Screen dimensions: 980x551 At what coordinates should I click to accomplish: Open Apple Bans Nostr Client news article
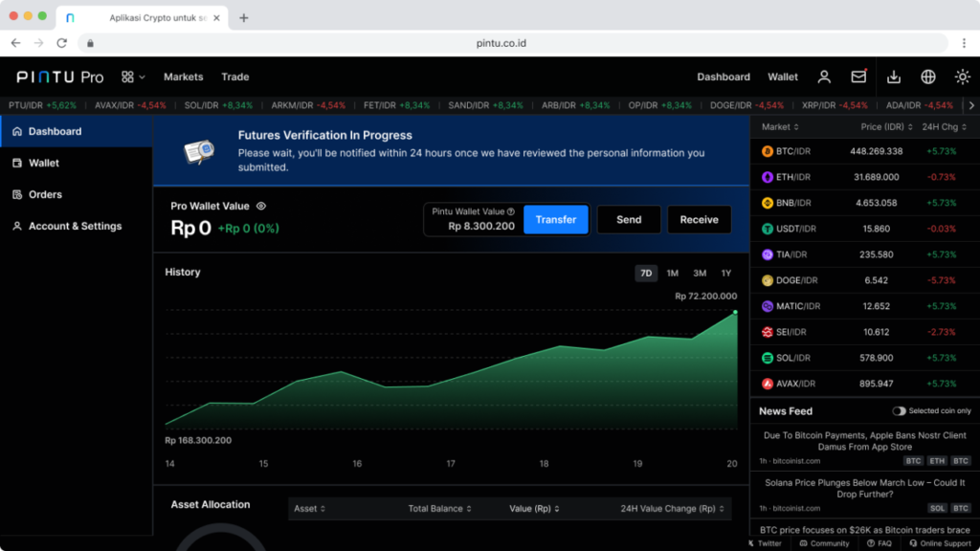coord(864,441)
